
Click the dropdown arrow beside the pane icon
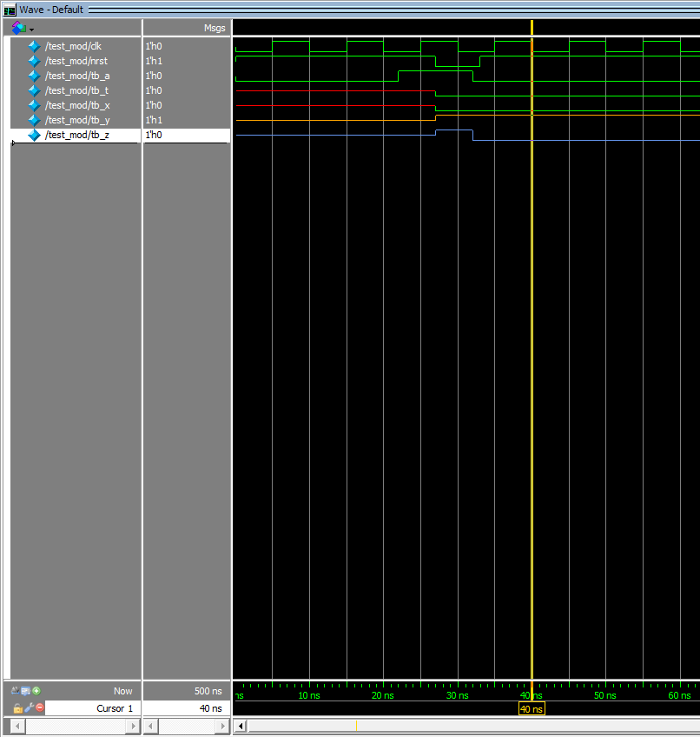pyautogui.click(x=31, y=30)
